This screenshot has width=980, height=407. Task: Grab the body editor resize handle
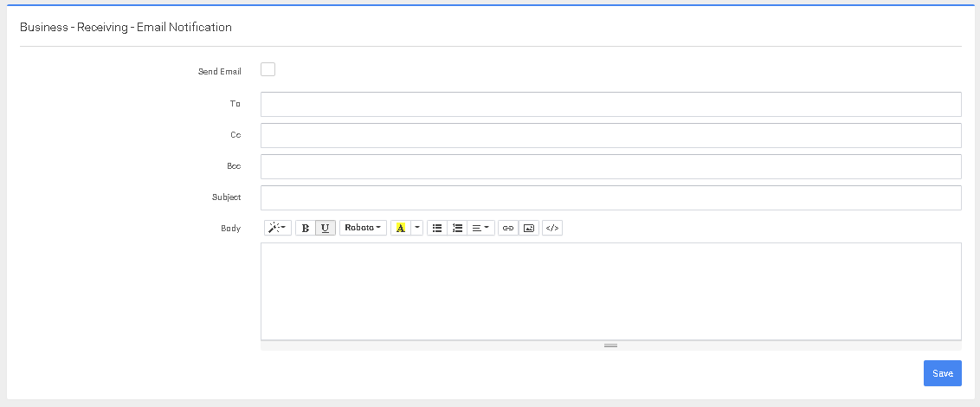(x=610, y=346)
